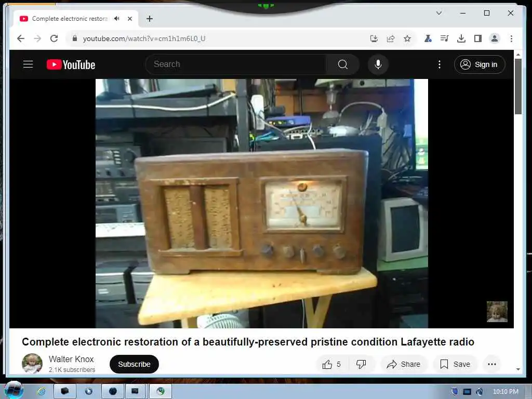Share the video
Screen dimensions: 532x399
403,364
